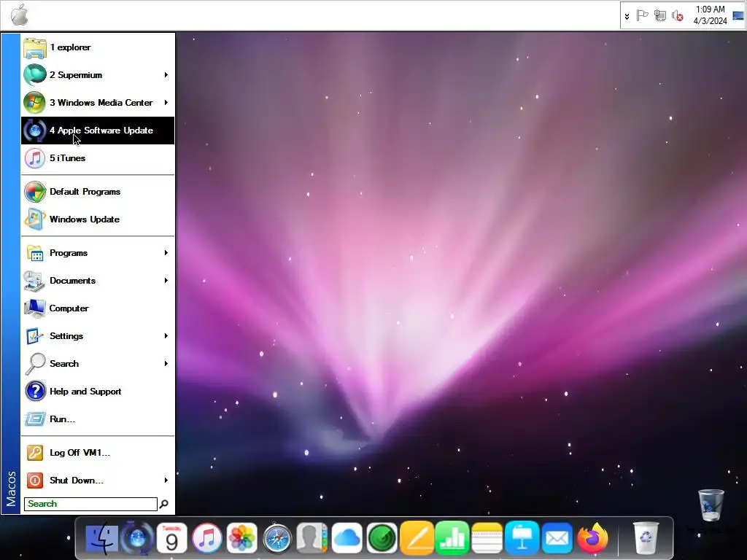
Task: Open Finder from the dock
Action: point(101,538)
